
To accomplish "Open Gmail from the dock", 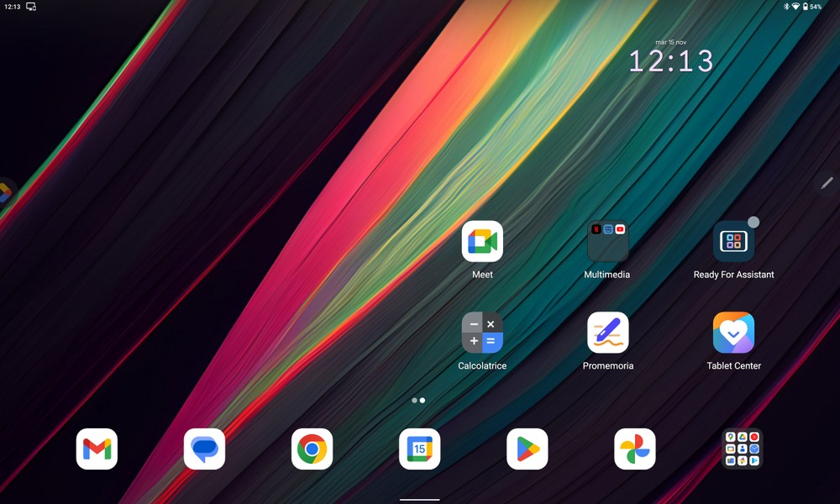I will tap(97, 449).
